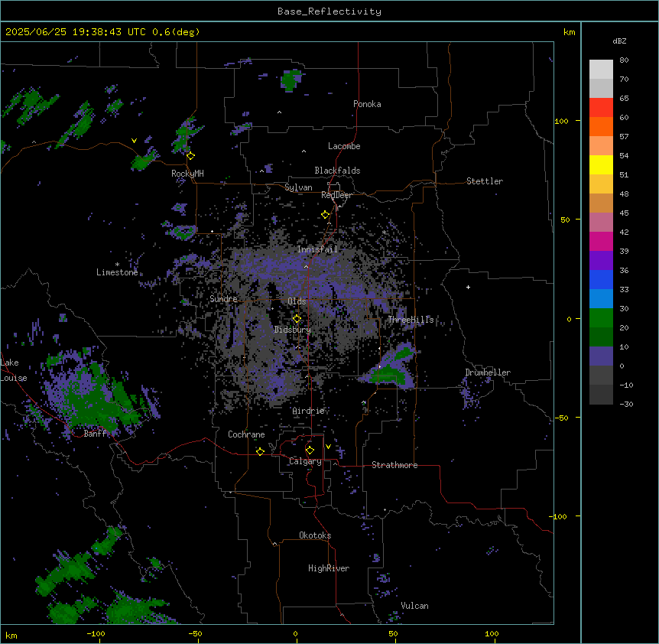Click the yellow diamond marker beside RockyMH

coord(191,156)
